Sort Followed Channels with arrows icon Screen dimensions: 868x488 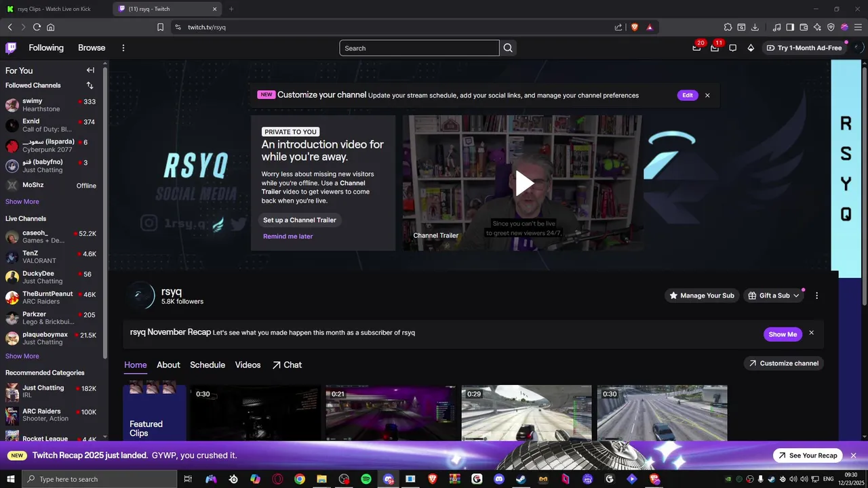pos(90,85)
